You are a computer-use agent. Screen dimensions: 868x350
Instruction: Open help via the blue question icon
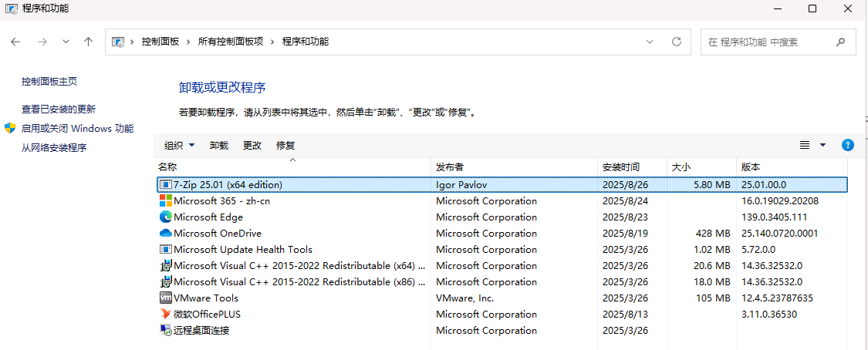847,145
